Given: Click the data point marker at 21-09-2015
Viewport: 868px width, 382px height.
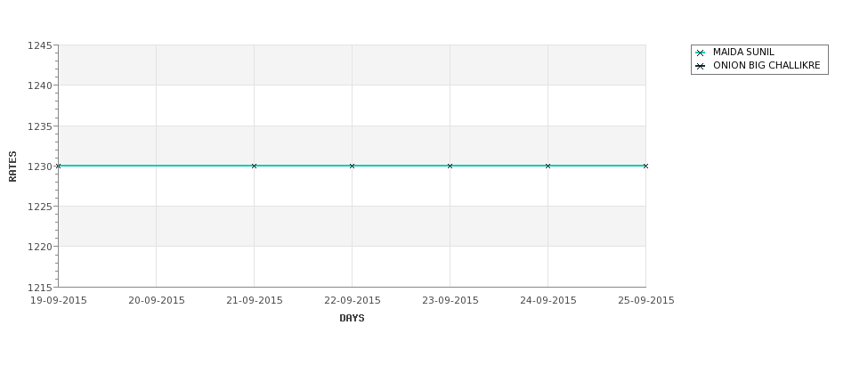Looking at the screenshot, I should 254,166.
